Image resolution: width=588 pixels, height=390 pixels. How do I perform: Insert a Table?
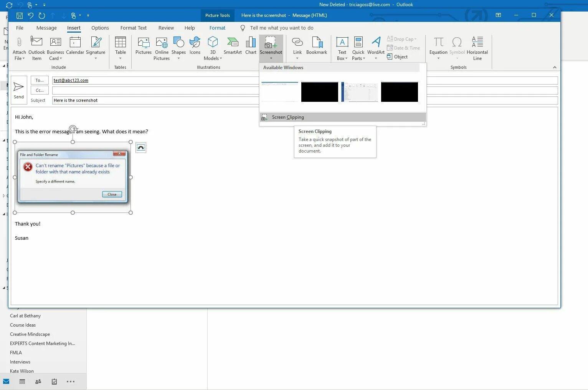click(x=121, y=48)
